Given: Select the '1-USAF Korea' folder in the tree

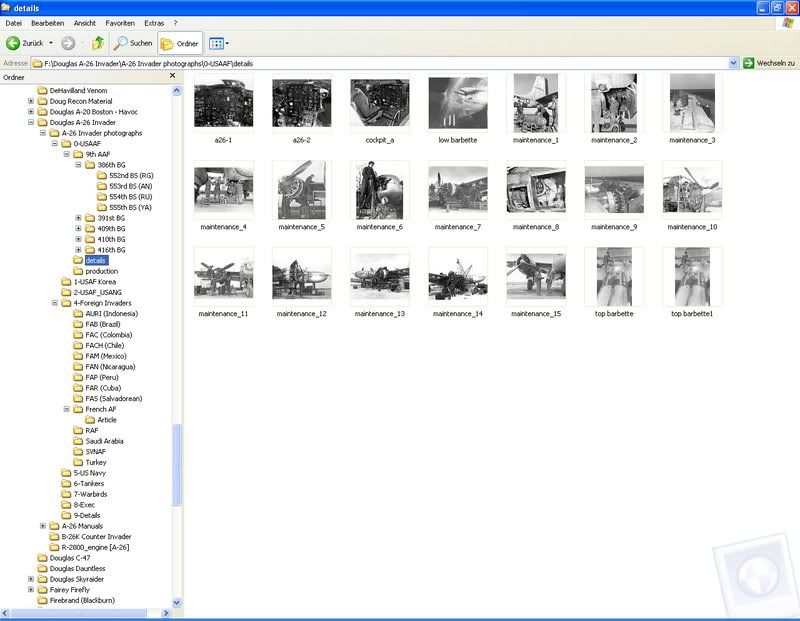Looking at the screenshot, I should click(x=94, y=282).
